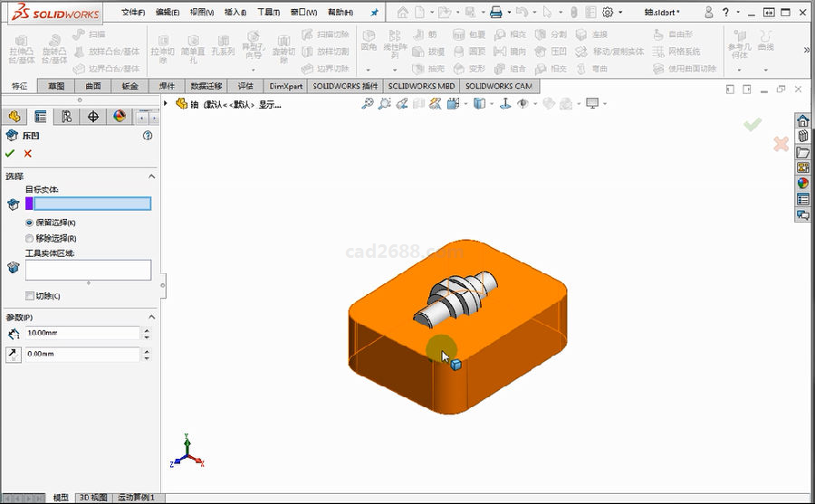Screen dimensions: 815x504
Task: Open the 插入 menu
Action: pyautogui.click(x=234, y=13)
